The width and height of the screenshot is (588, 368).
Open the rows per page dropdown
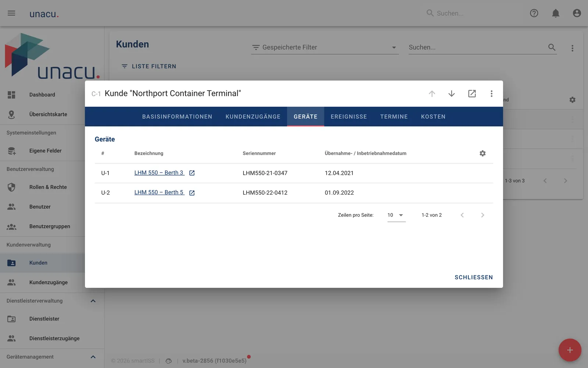[396, 215]
